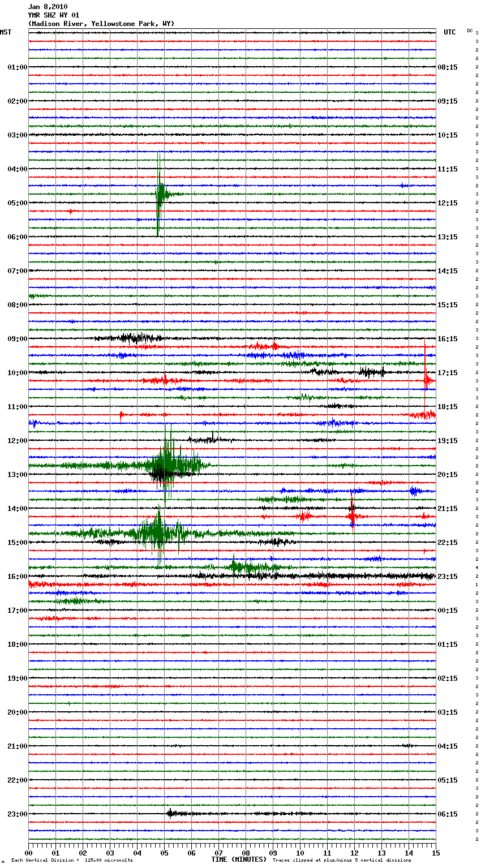481x868 pixels.
Task: Click the '05' minute tick label
Action: tap(164, 853)
